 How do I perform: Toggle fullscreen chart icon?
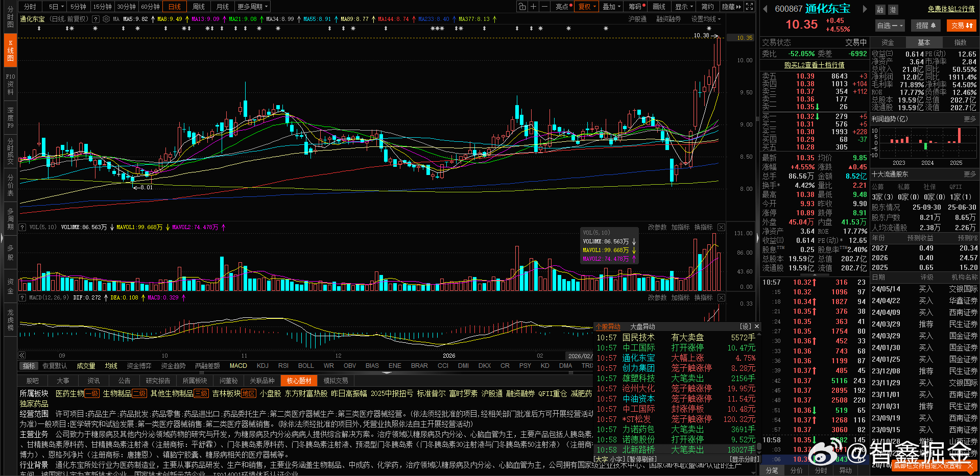[749, 7]
